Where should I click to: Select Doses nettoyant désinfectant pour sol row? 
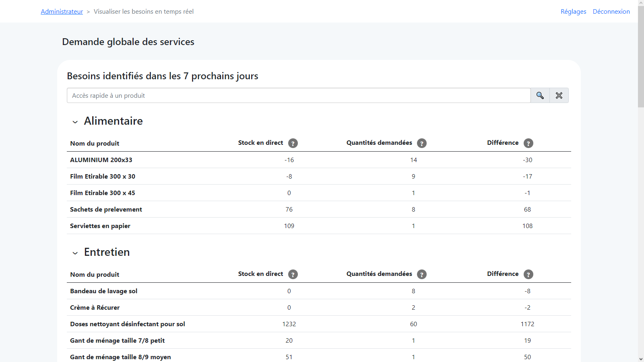point(319,324)
